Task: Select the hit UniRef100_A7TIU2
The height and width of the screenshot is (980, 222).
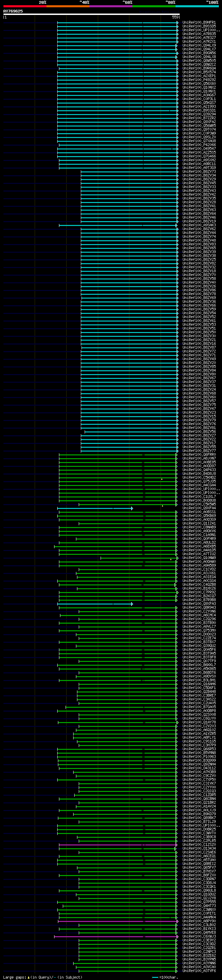Action: pos(199,554)
